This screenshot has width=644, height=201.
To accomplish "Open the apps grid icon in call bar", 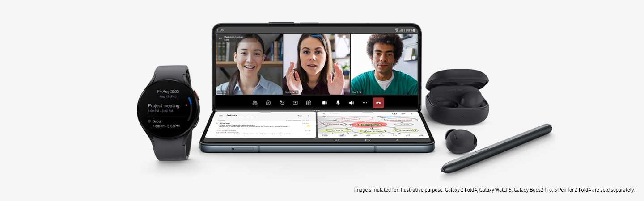I will tap(309, 103).
